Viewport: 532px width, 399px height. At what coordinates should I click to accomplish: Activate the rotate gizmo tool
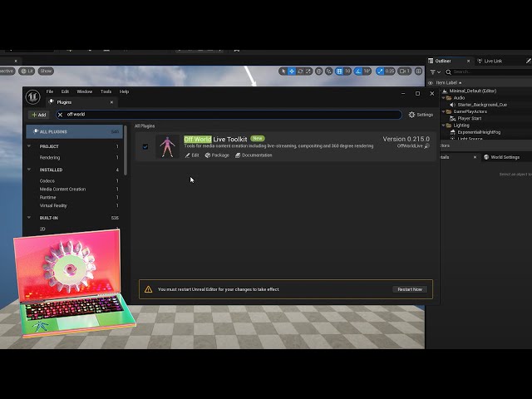(300, 71)
